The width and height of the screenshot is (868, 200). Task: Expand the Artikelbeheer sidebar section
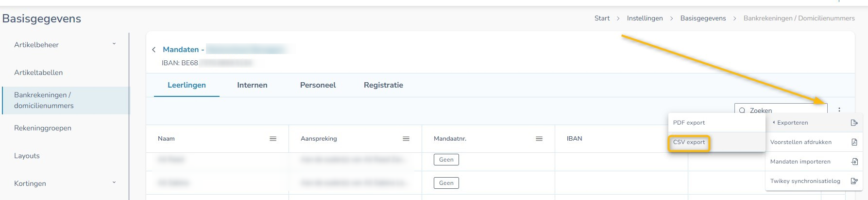(114, 44)
